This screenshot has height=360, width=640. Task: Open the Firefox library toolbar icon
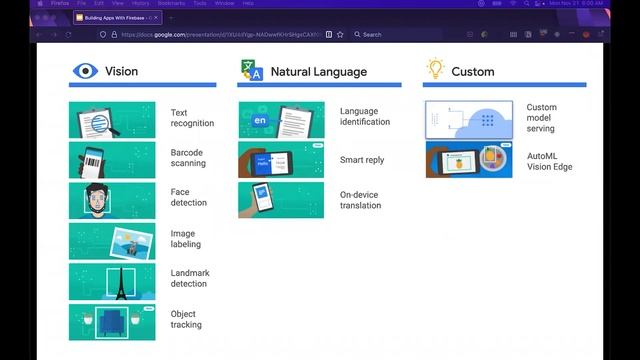513,35
